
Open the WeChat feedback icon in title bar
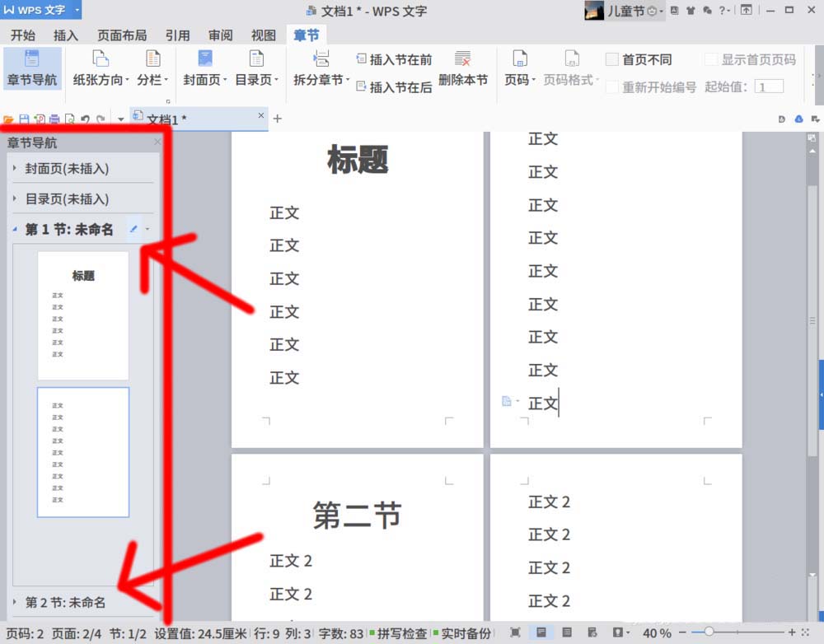pos(707,11)
